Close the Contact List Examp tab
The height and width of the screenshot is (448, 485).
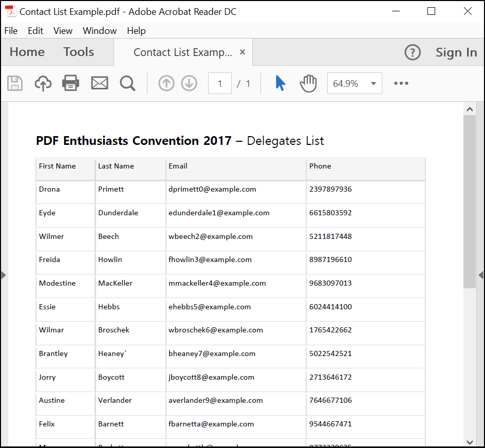pos(242,51)
